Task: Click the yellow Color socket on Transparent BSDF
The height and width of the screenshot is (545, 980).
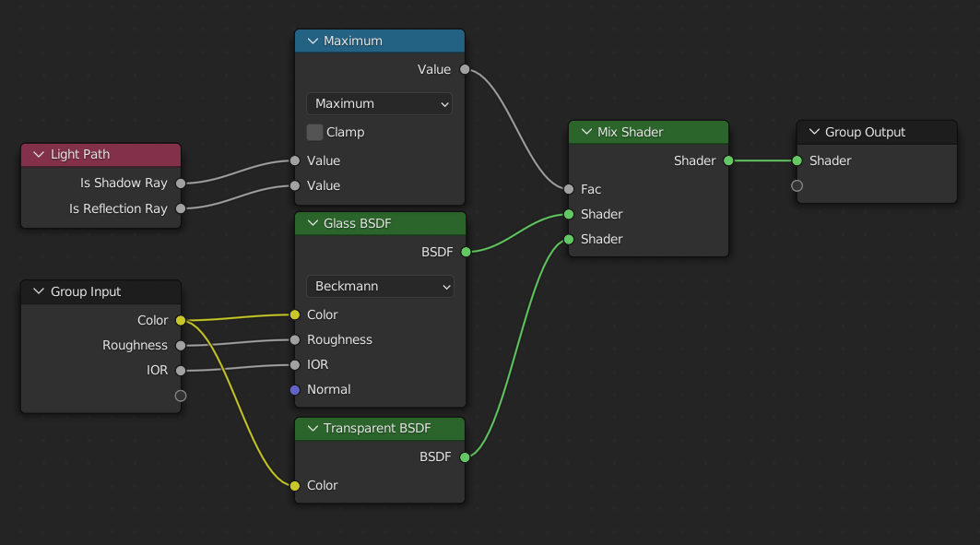Action: coord(295,485)
